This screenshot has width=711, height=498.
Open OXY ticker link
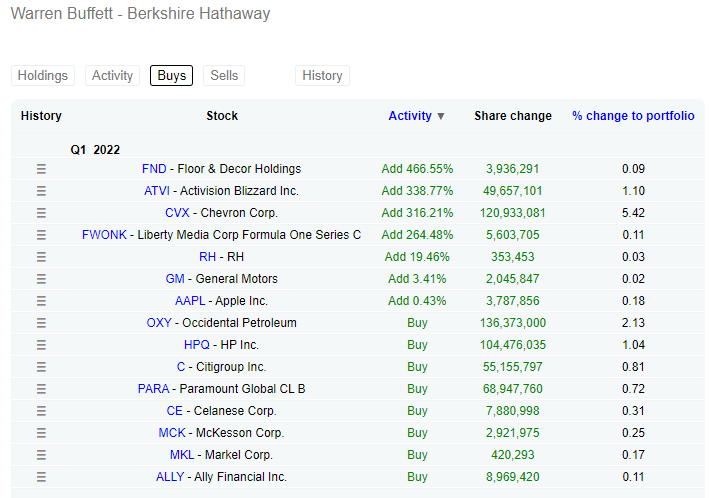(159, 323)
